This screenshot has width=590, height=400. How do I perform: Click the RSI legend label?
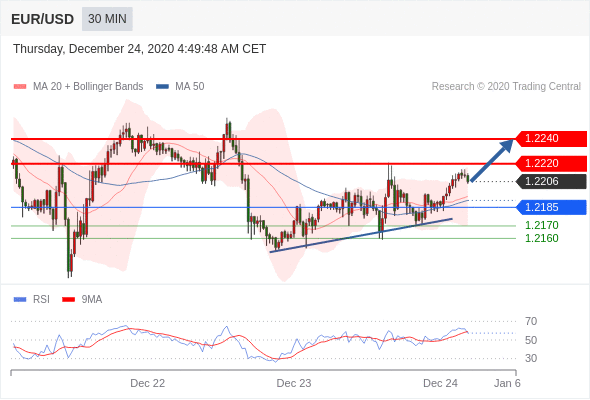[41, 300]
